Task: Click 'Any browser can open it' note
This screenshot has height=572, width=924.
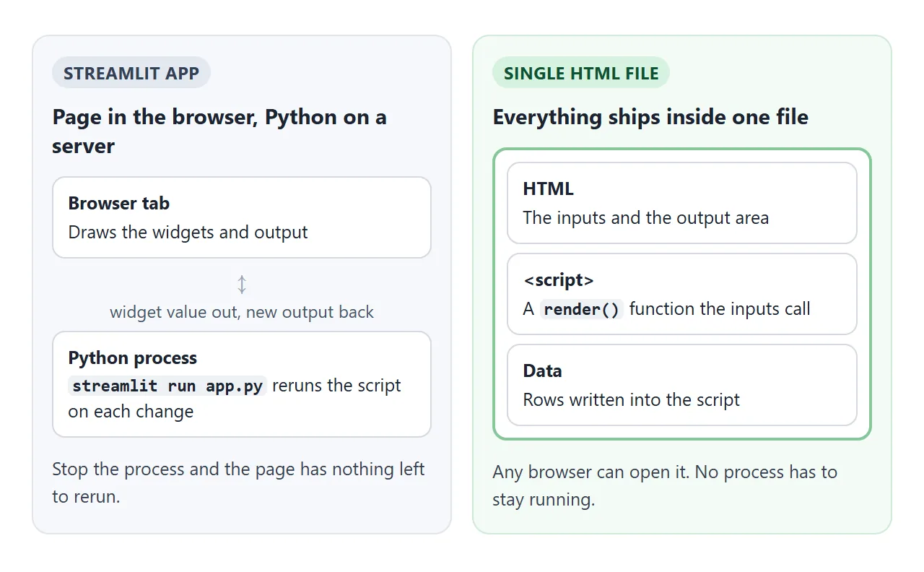Action: (x=665, y=486)
